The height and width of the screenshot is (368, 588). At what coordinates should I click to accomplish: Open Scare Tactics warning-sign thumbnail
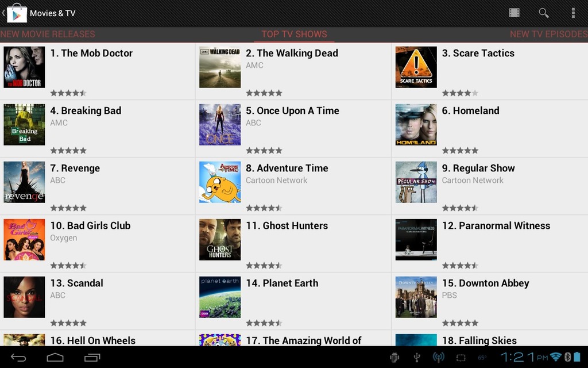(x=416, y=67)
